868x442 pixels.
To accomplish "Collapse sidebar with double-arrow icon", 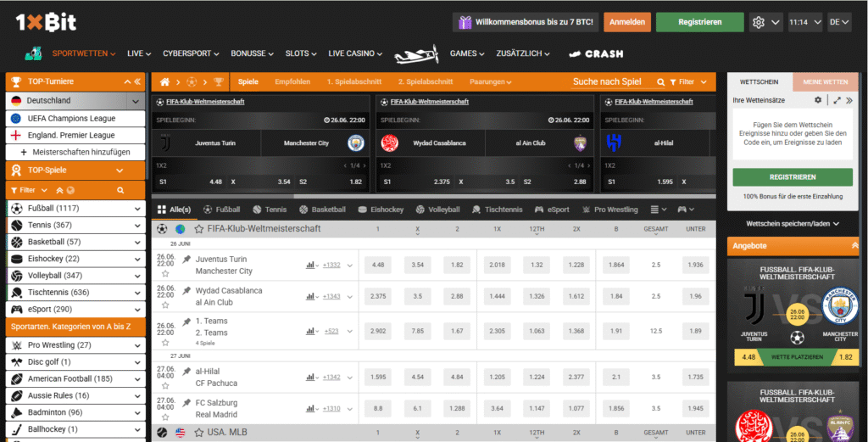I will click(137, 81).
